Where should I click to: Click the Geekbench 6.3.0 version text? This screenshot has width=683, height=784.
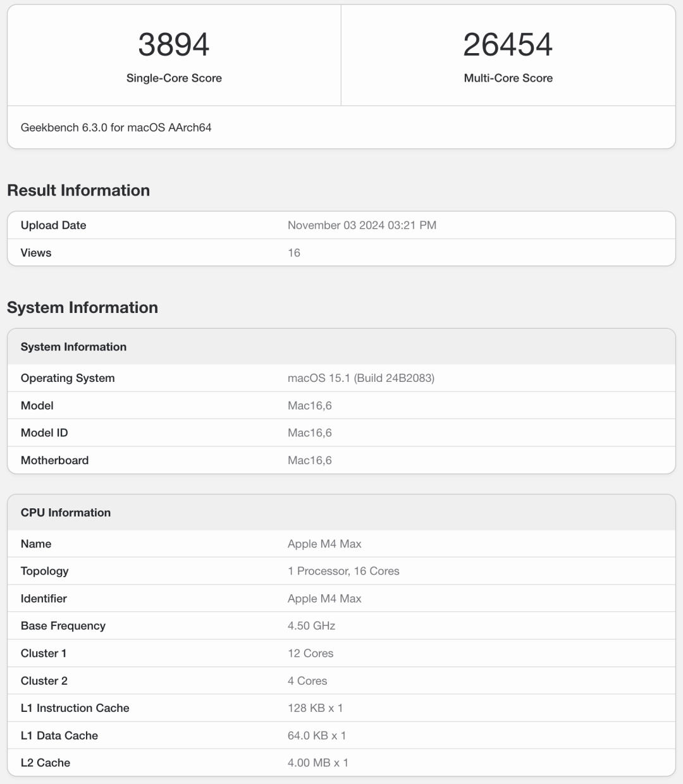(x=116, y=128)
